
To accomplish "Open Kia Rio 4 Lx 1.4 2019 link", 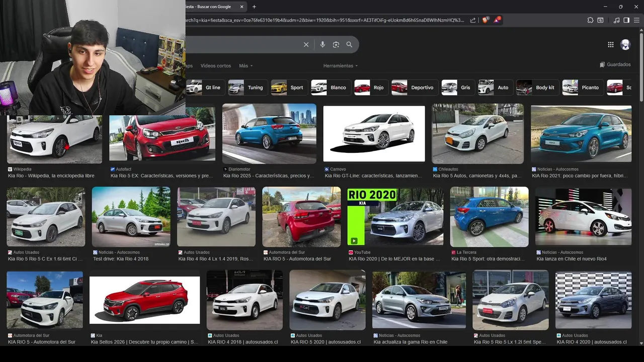I will pyautogui.click(x=216, y=259).
